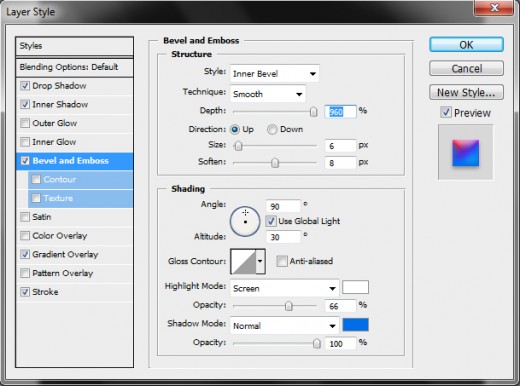The image size is (520, 386).
Task: Uncheck Use Global Light
Action: click(271, 221)
